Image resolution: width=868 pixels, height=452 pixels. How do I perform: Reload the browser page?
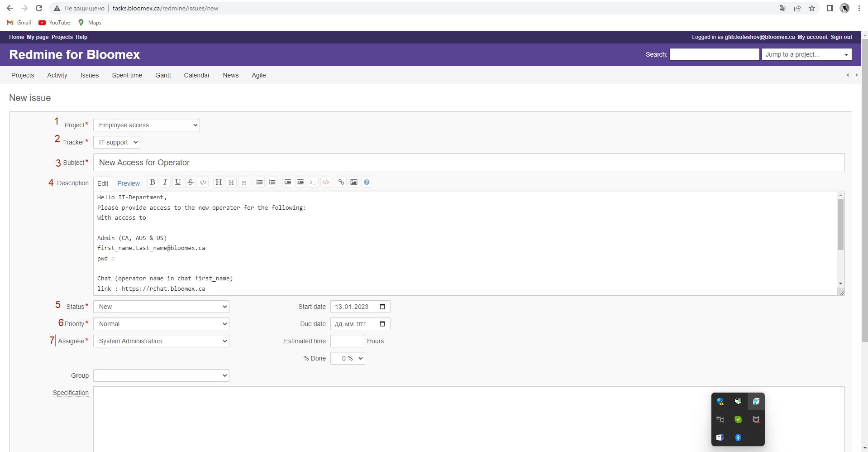point(39,8)
